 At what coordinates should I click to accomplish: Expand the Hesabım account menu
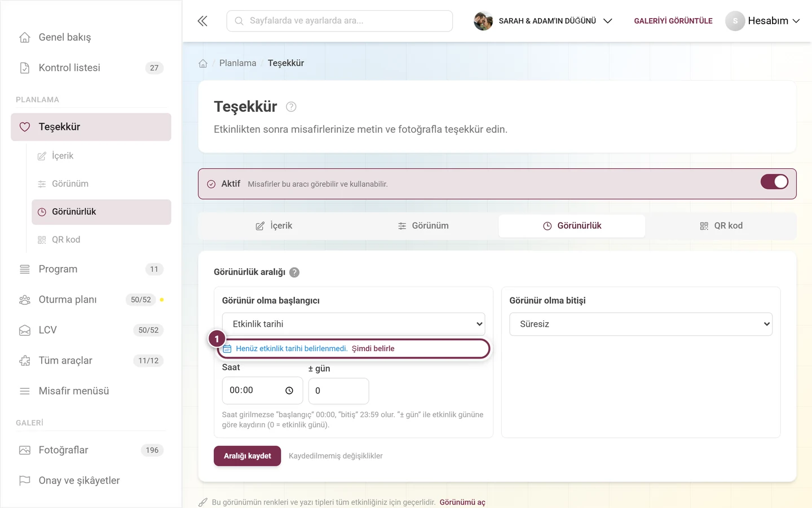pyautogui.click(x=763, y=21)
